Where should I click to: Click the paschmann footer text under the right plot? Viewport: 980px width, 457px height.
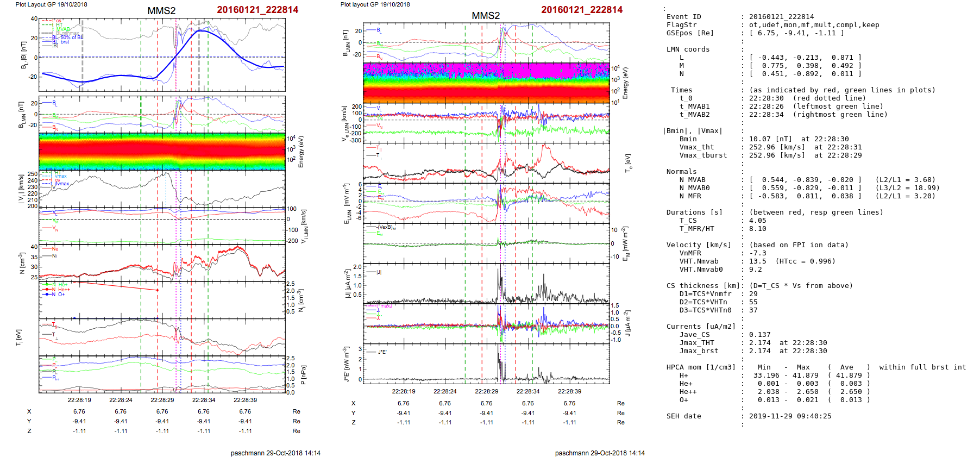tap(600, 453)
